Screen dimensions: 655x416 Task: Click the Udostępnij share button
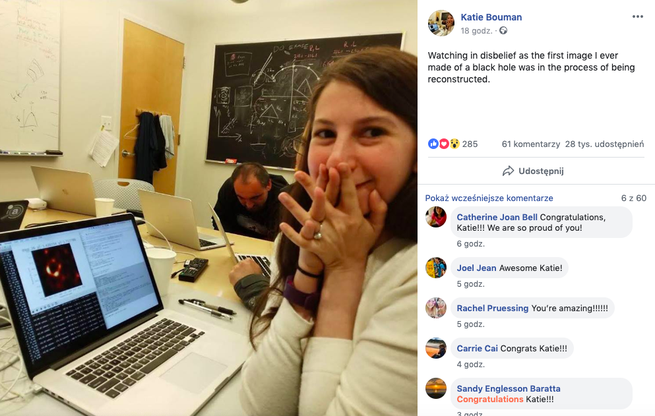533,171
